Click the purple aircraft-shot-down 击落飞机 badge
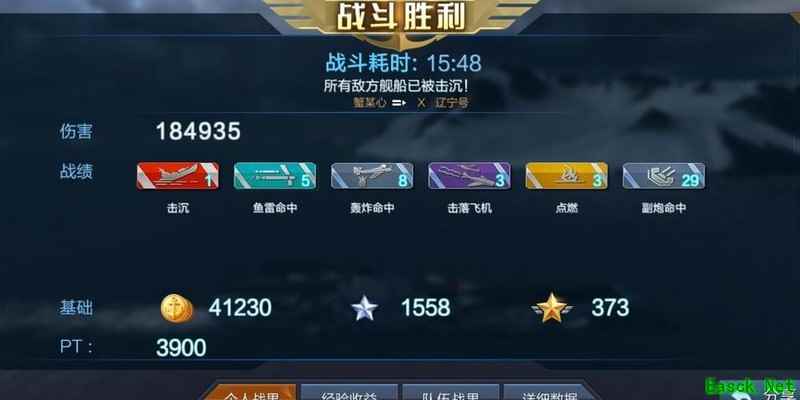The image size is (800, 400). 469,176
